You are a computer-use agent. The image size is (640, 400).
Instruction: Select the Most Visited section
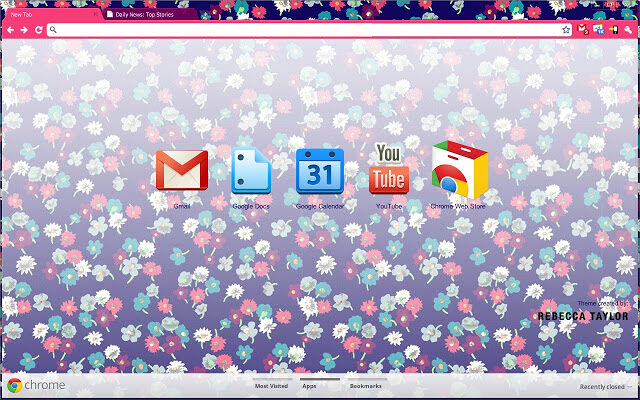point(271,386)
